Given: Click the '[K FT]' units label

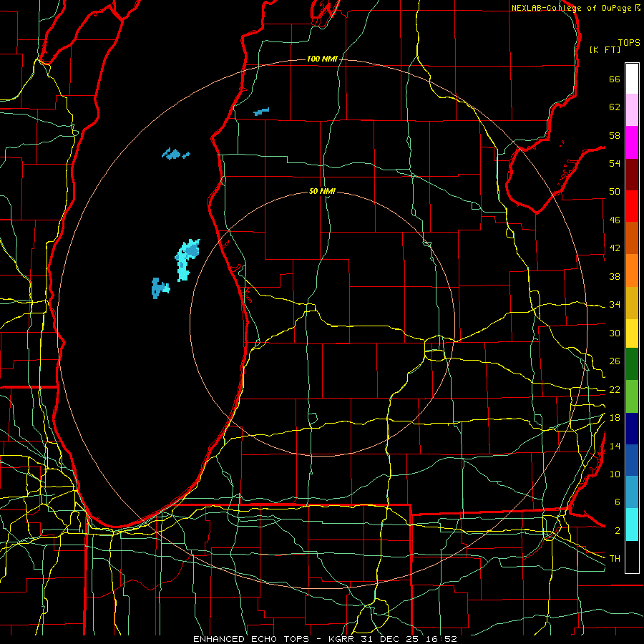Looking at the screenshot, I should pos(605,49).
